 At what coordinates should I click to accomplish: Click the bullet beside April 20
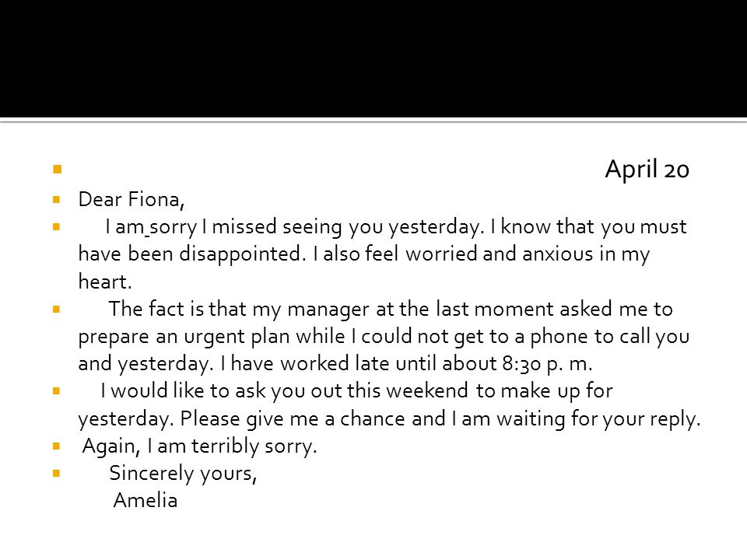(58, 169)
